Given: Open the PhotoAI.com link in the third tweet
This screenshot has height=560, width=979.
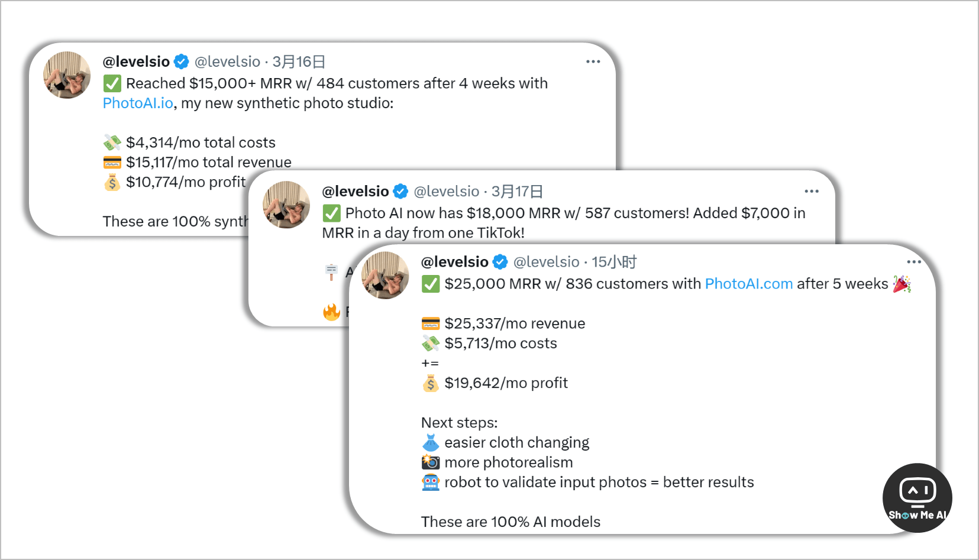Looking at the screenshot, I should point(748,284).
